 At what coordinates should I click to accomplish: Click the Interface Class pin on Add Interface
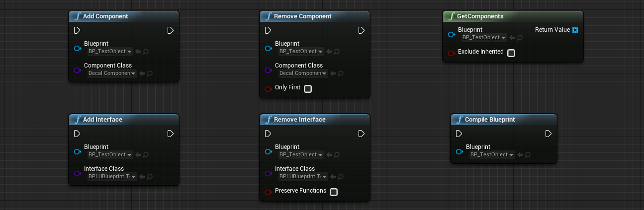tap(77, 174)
